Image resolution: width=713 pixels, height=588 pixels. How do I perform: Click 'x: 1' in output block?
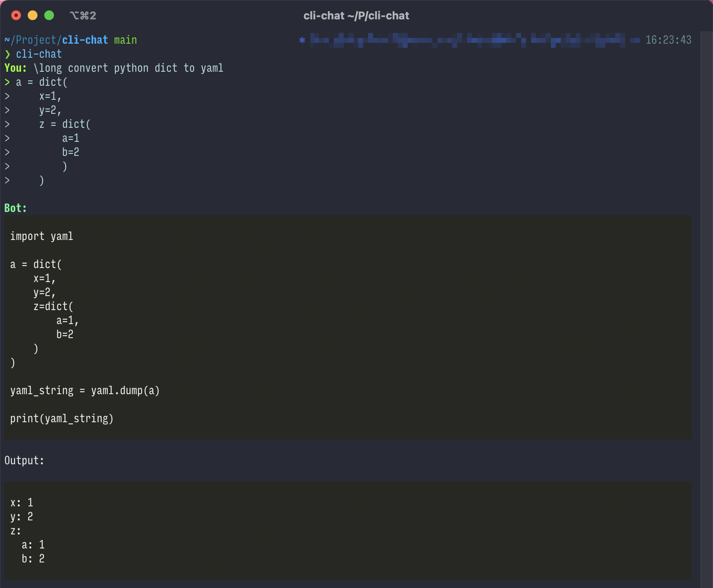[x=21, y=503]
